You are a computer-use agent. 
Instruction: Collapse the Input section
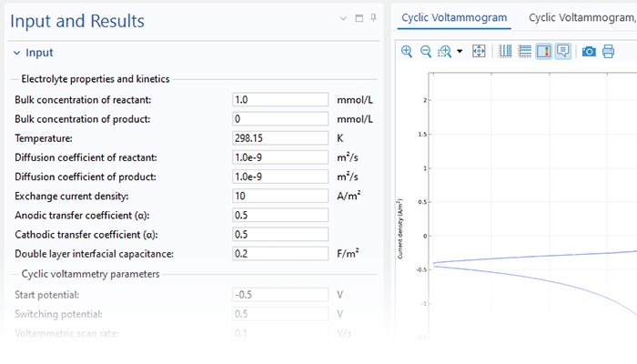(16, 53)
